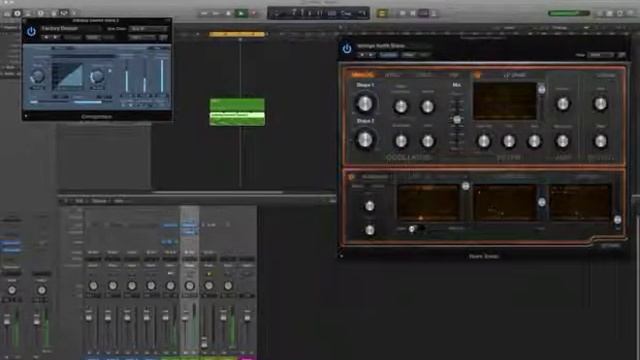640x360 pixels.
Task: Click the yellow cycle range in ruler
Action: (237, 34)
